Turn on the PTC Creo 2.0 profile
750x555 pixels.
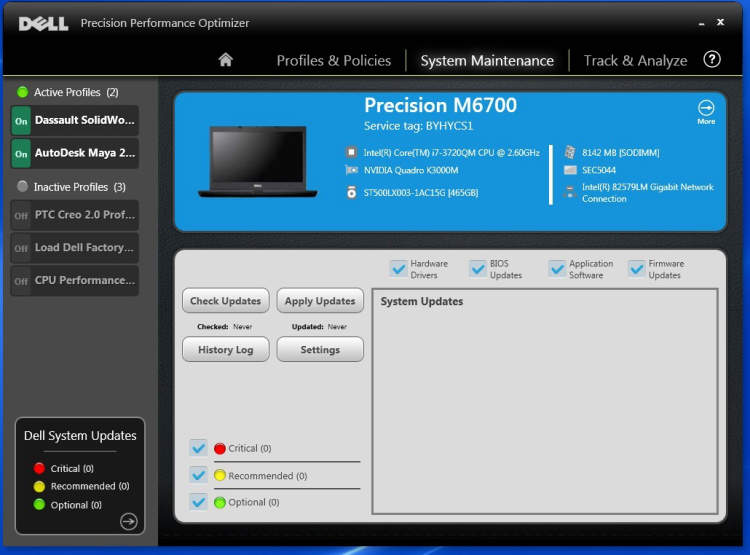pos(21,215)
